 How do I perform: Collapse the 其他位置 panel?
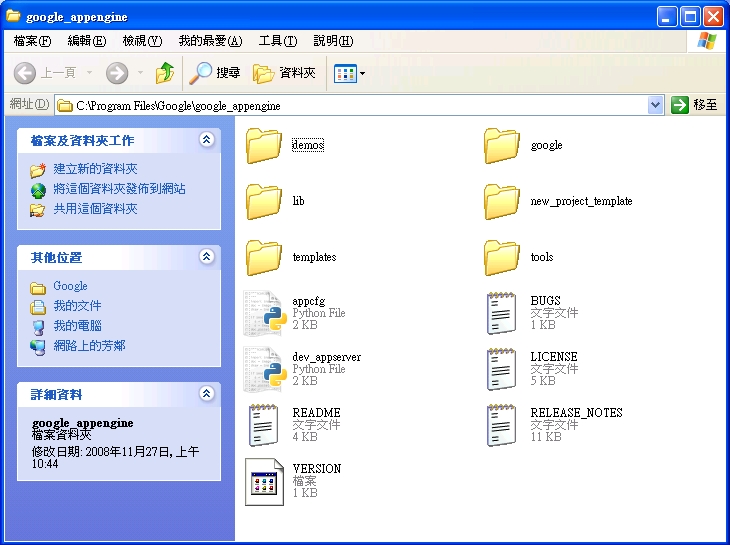pyautogui.click(x=206, y=256)
